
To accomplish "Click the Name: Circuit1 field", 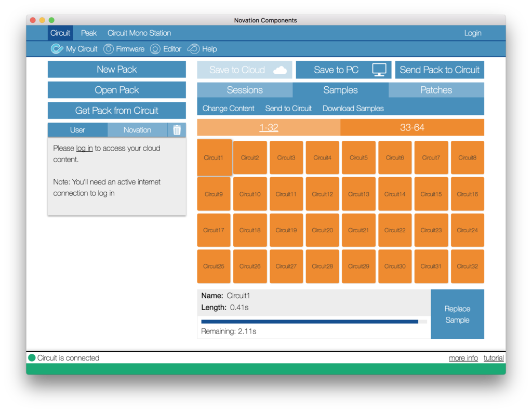I will click(x=225, y=296).
